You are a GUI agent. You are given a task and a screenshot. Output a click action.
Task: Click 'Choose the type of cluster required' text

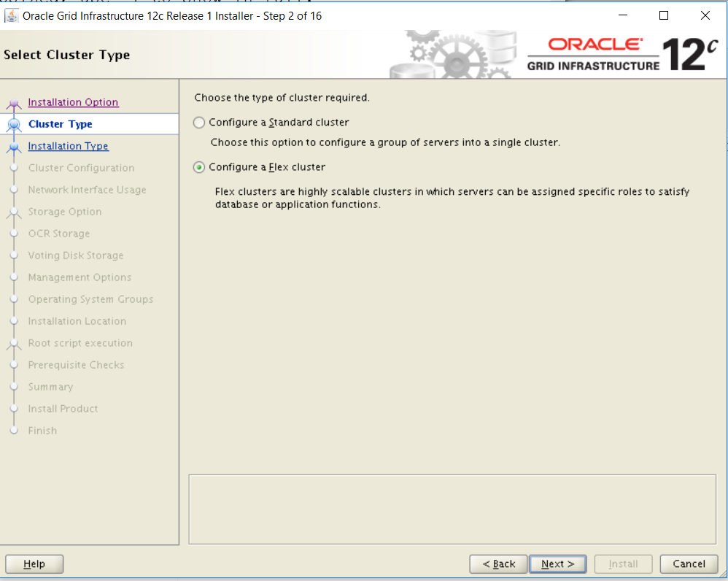(282, 98)
